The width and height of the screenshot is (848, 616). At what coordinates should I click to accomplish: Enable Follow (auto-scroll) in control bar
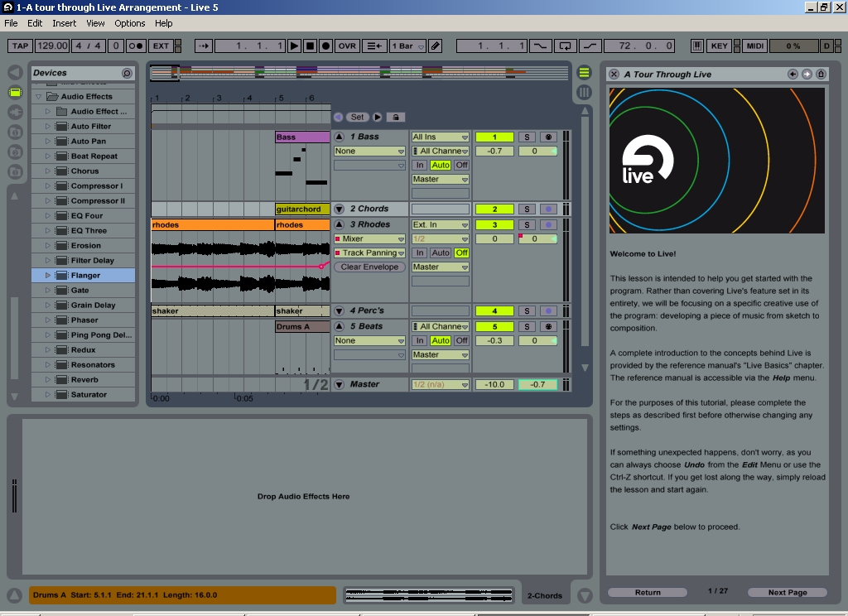pyautogui.click(x=204, y=46)
